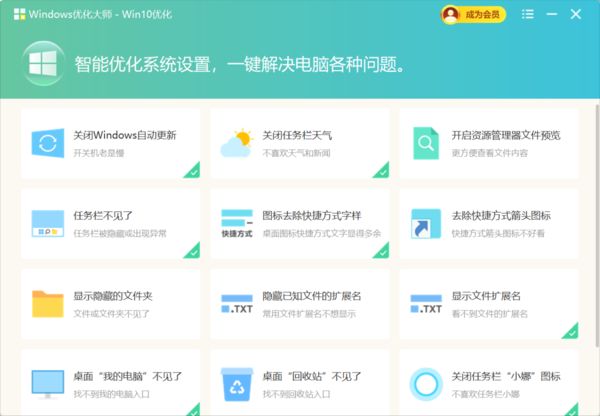Click the member avatar icon
The image size is (600, 416).
tap(452, 14)
